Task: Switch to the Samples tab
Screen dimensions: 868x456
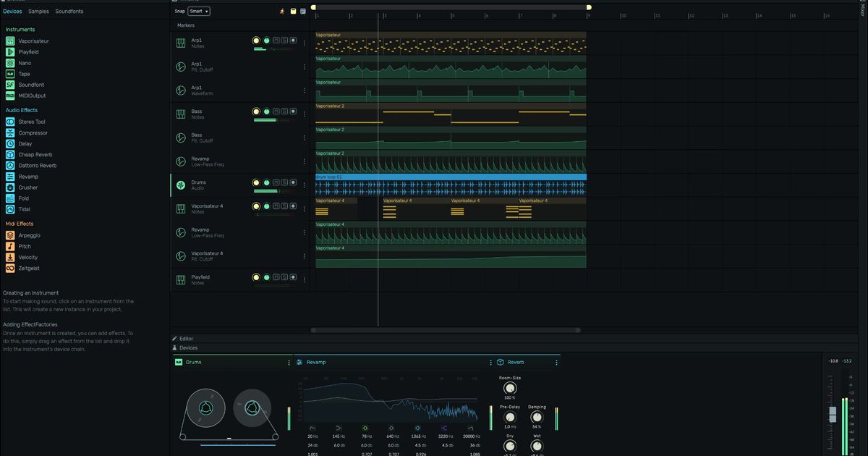Action: (38, 12)
